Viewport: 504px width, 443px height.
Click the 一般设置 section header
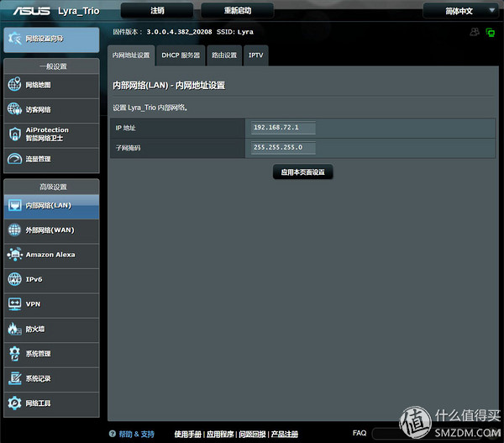(53, 66)
